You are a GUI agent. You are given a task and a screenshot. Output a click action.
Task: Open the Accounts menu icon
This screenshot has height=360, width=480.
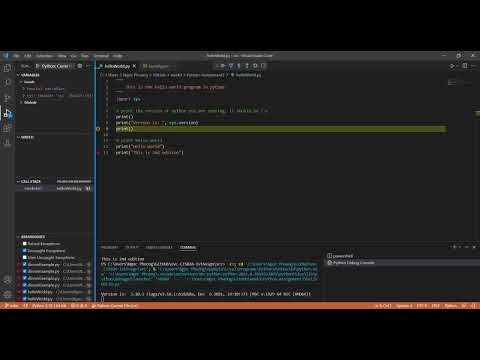pyautogui.click(x=7, y=279)
